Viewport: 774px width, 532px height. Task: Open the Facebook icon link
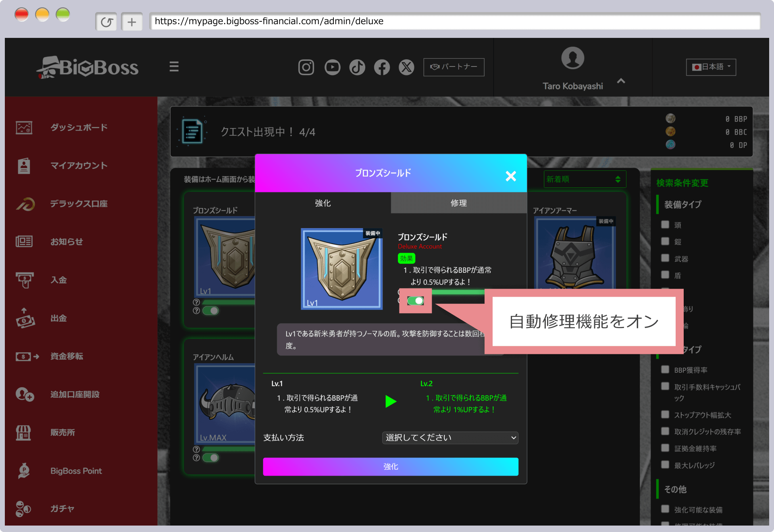point(382,67)
